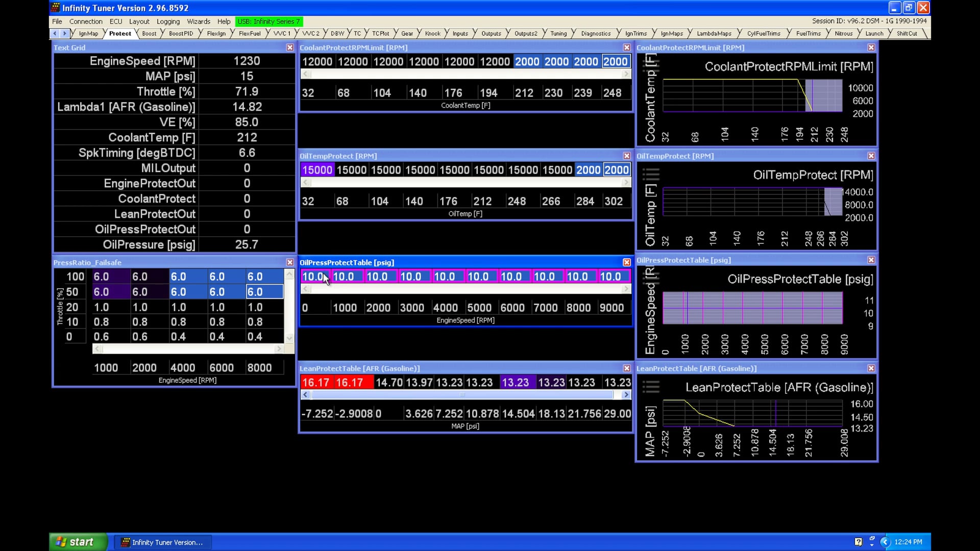Open the Logging menu
Image resolution: width=980 pixels, height=551 pixels.
168,21
